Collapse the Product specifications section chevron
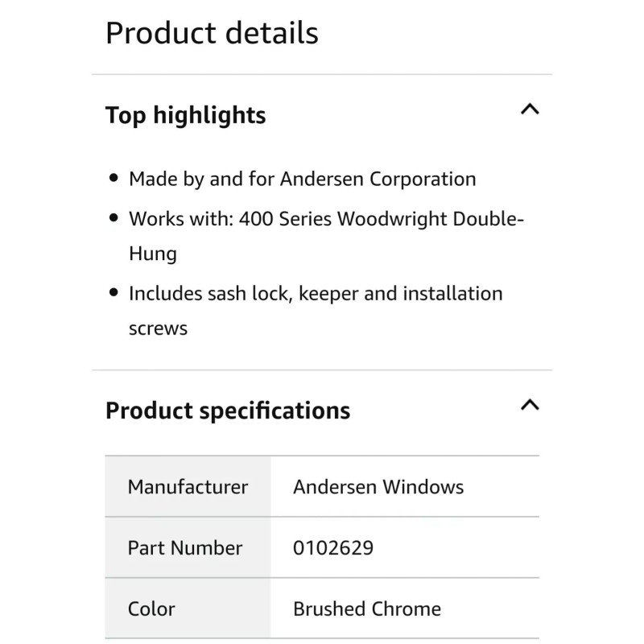 point(529,405)
